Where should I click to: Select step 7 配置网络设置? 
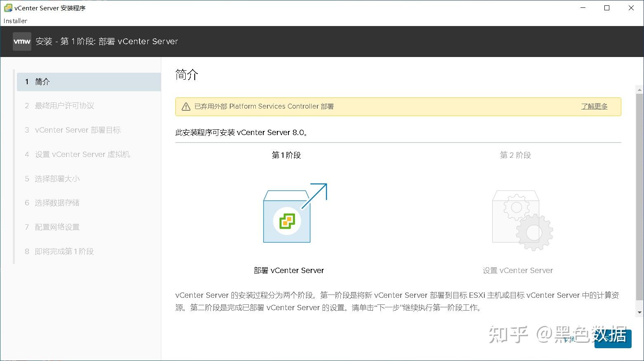(57, 227)
